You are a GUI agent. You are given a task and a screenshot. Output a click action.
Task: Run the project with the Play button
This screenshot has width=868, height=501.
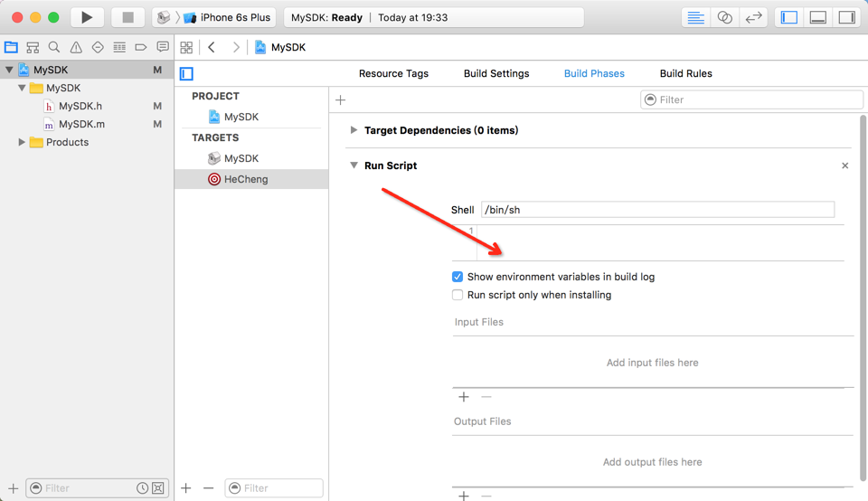click(x=87, y=17)
